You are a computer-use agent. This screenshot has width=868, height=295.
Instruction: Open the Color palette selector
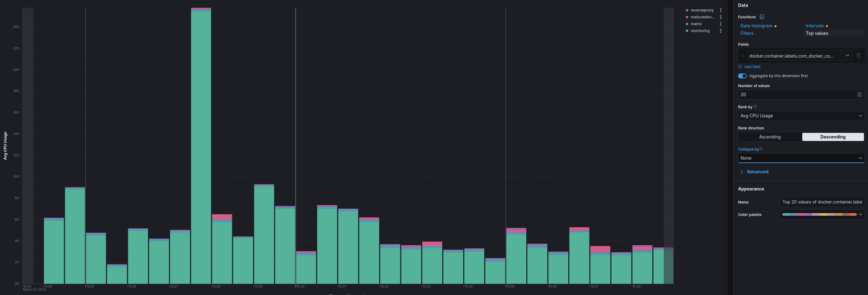click(822, 214)
